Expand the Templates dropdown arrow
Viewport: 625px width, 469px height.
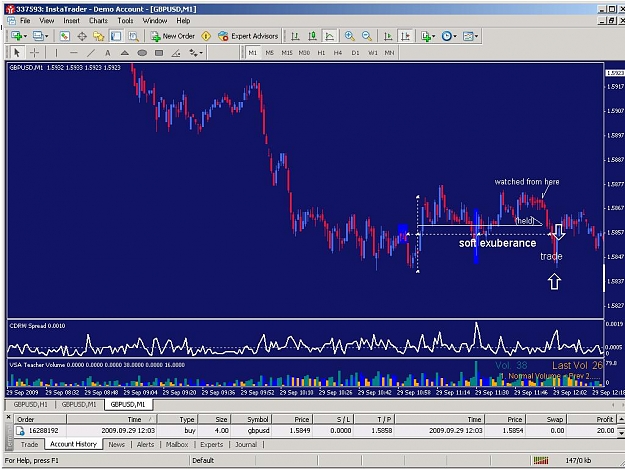click(x=476, y=36)
